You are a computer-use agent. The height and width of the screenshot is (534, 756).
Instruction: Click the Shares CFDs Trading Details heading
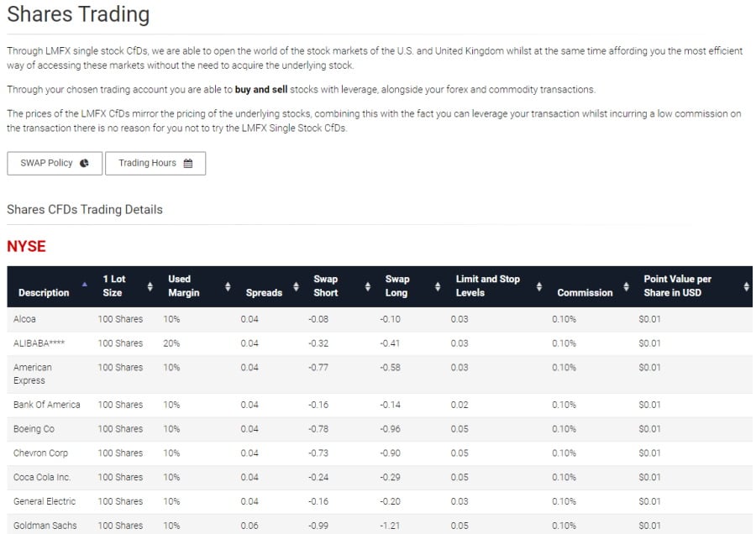(x=85, y=210)
